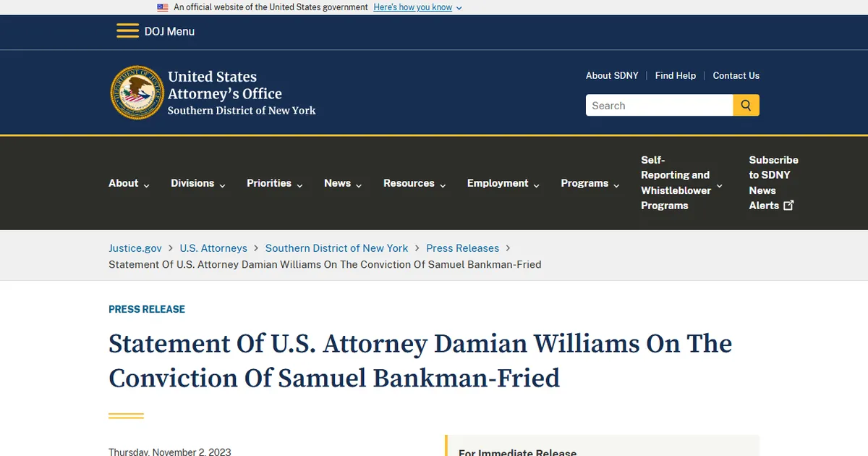Open the News navigation menu item

[x=337, y=183]
